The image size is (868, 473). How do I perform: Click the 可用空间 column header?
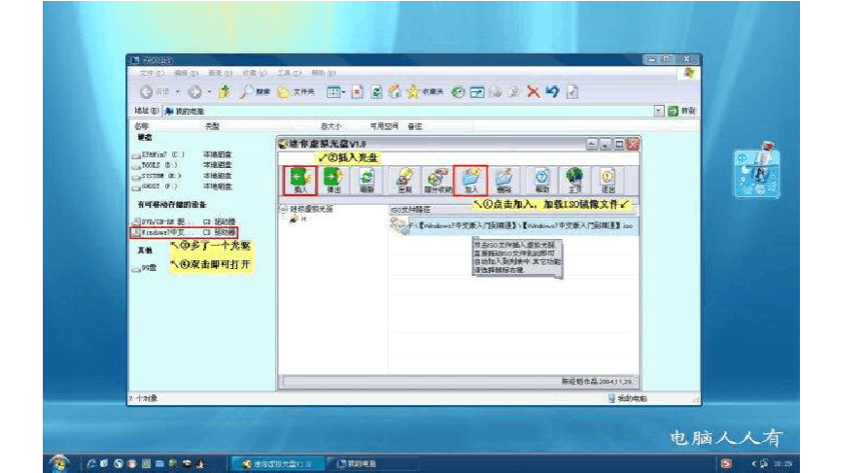click(384, 126)
